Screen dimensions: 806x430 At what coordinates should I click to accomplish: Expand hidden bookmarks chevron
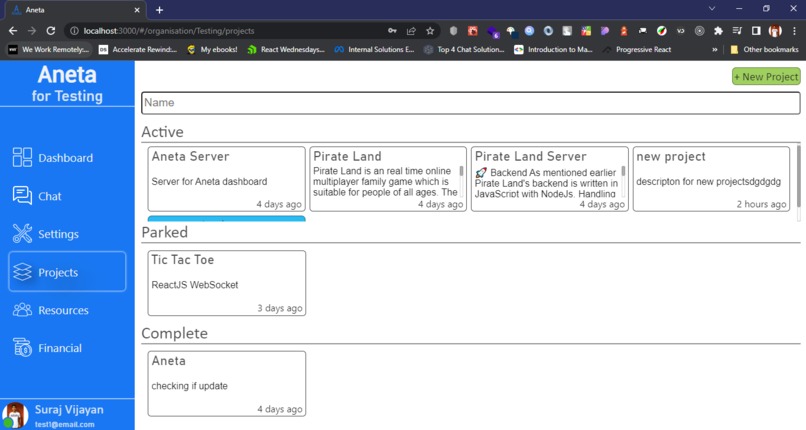pos(715,49)
